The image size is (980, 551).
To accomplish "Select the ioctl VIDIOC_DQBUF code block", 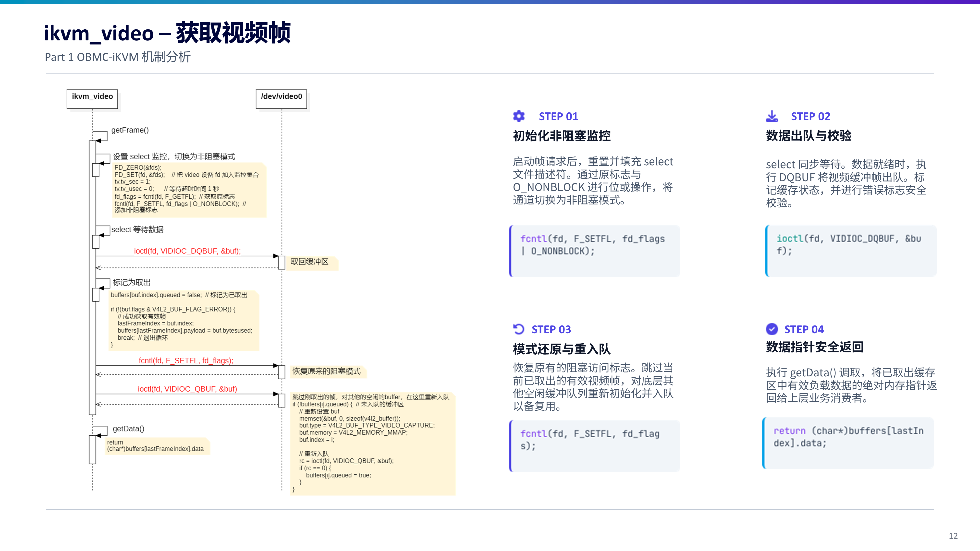I will (851, 251).
